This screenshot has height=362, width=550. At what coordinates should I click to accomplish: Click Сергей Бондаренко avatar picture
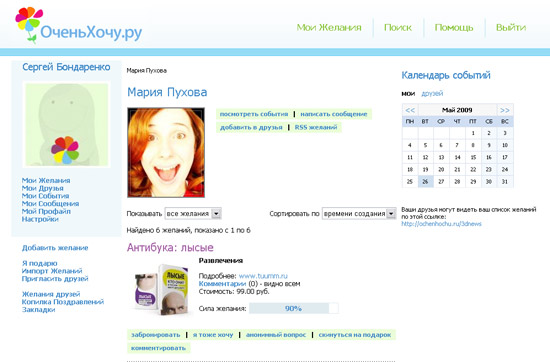click(67, 125)
